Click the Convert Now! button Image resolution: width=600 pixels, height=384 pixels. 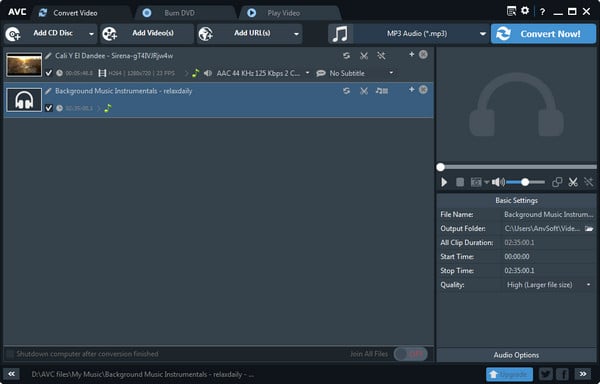point(543,34)
